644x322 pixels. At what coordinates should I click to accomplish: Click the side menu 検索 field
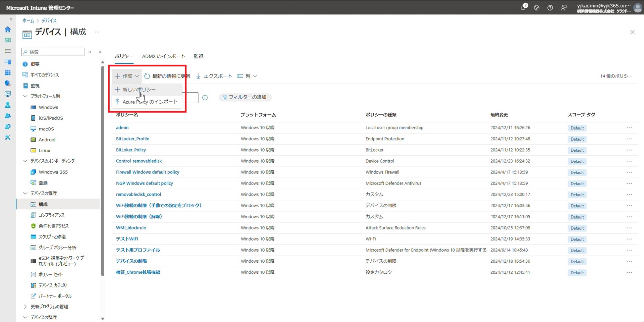click(x=53, y=52)
